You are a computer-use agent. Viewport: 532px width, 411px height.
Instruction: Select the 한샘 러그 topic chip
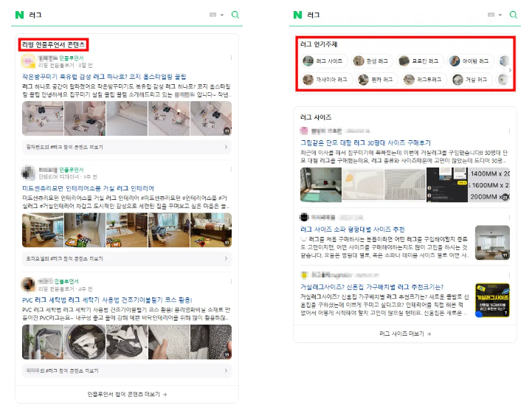click(x=372, y=61)
